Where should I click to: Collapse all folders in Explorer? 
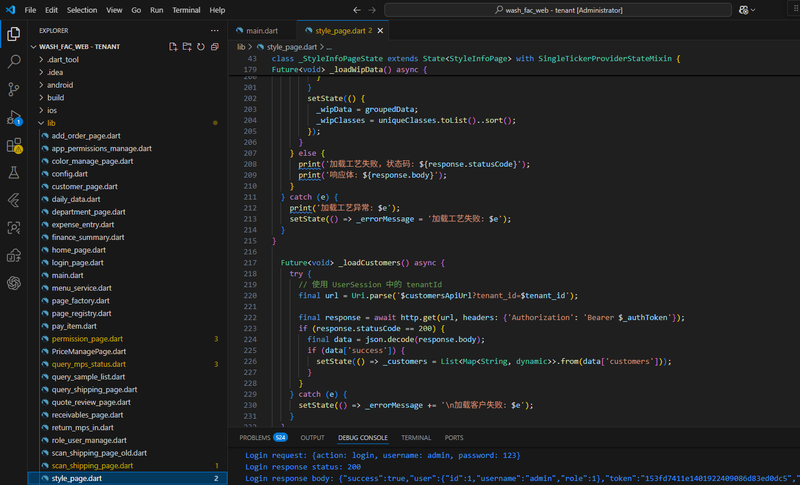(x=215, y=46)
